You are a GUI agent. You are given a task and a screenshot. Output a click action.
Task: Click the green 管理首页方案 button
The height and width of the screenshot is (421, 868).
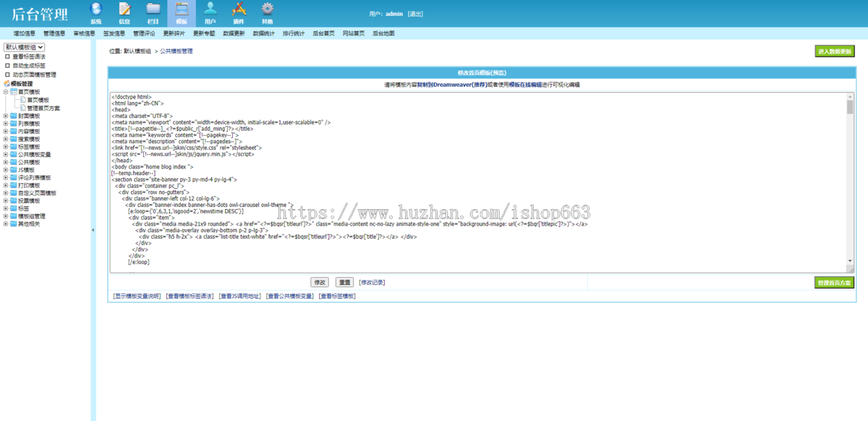pos(834,282)
